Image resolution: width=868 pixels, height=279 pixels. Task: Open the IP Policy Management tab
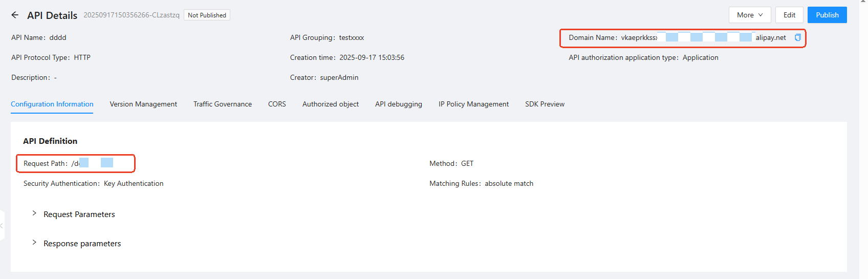coord(473,104)
